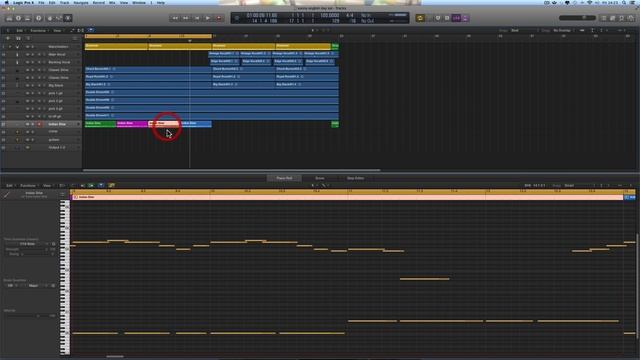Mute the Output 1-2 track
This screenshot has width=640, height=360.
[27, 147]
